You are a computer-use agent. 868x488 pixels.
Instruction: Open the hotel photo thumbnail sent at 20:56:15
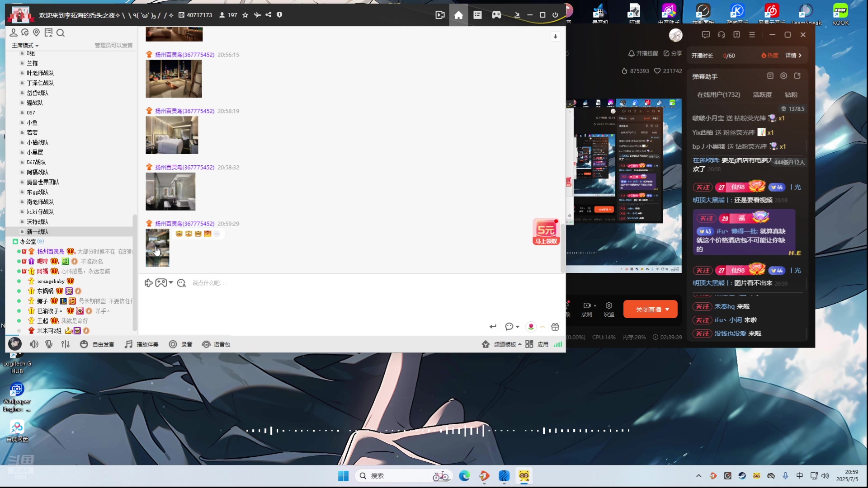pyautogui.click(x=174, y=79)
